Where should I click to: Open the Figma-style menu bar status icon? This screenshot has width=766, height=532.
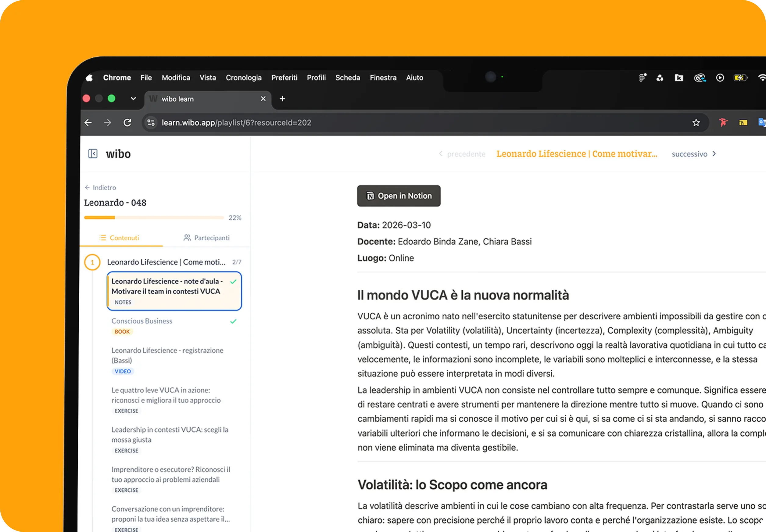point(643,78)
